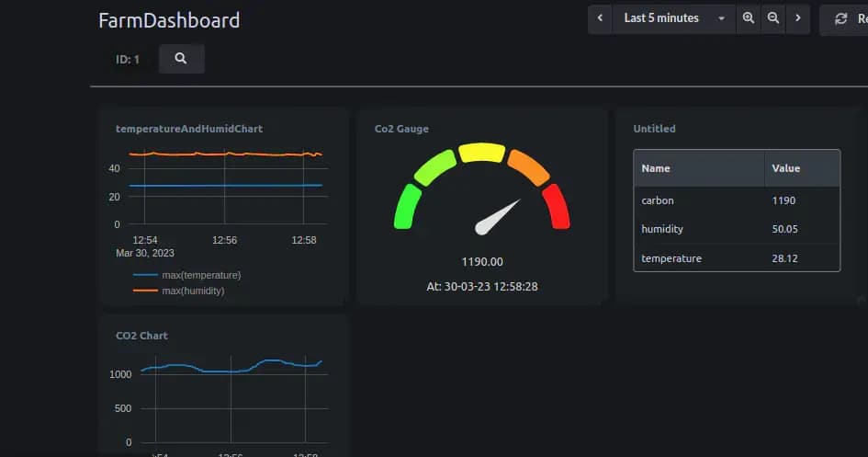
Task: Zoom out the time range
Action: [x=773, y=18]
